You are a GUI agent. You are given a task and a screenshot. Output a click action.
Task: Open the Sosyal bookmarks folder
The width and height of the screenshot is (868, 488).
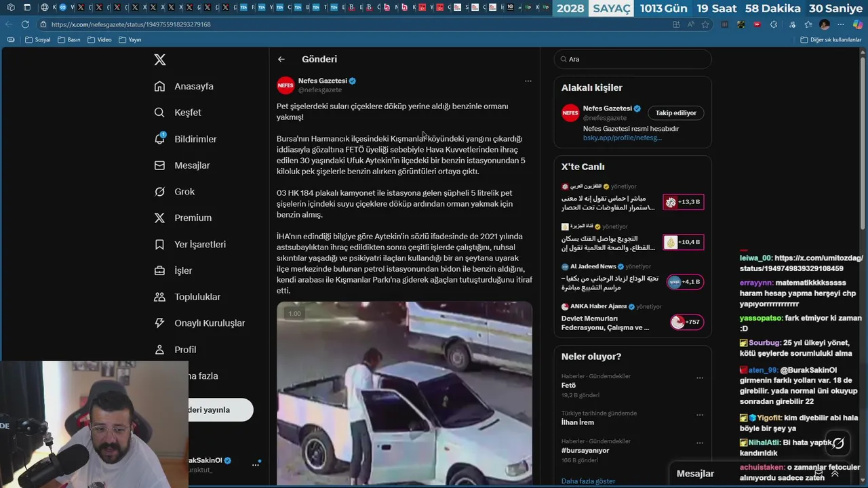pos(37,40)
